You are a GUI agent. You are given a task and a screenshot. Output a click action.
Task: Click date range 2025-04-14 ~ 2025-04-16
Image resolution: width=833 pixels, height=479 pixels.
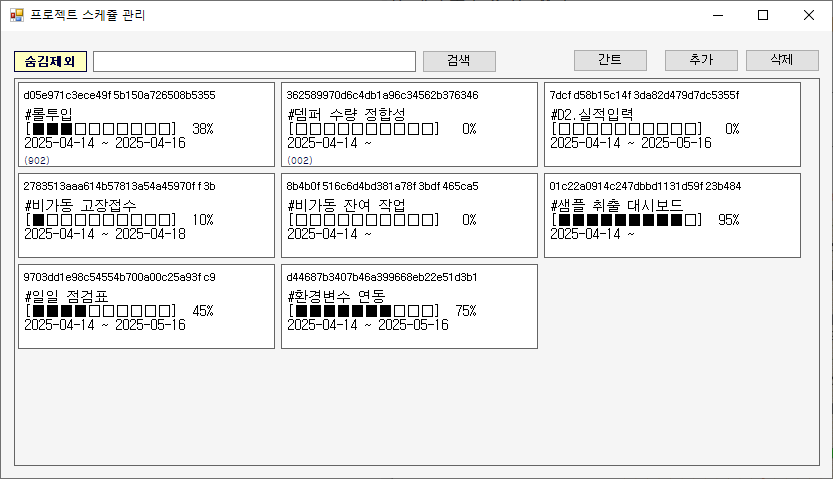click(x=105, y=143)
